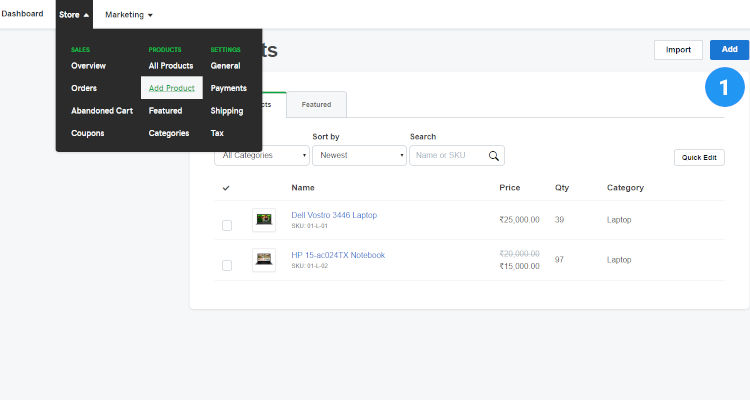Click the Quick Edit button

[699, 157]
